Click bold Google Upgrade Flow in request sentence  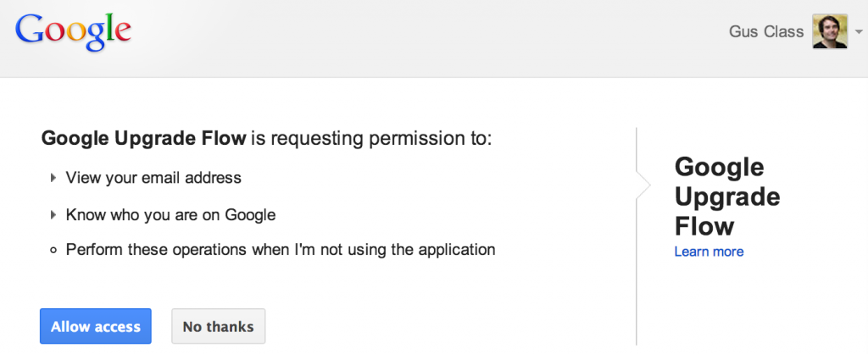[143, 138]
